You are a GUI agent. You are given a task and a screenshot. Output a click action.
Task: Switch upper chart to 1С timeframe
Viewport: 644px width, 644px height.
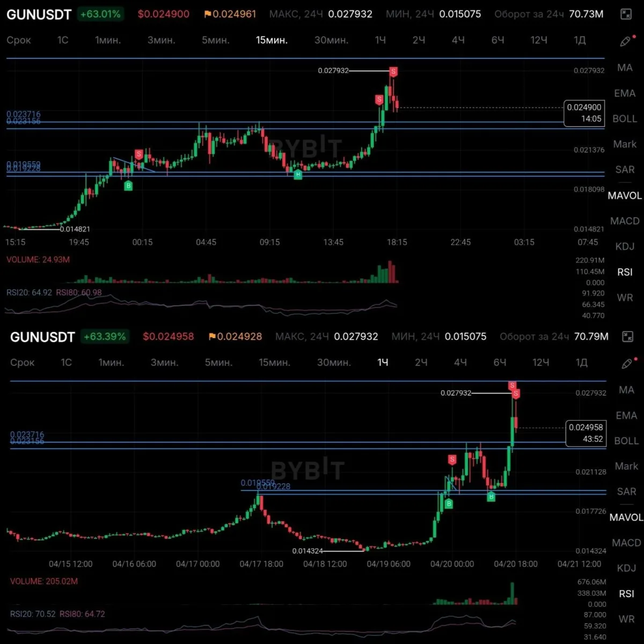[x=63, y=40]
